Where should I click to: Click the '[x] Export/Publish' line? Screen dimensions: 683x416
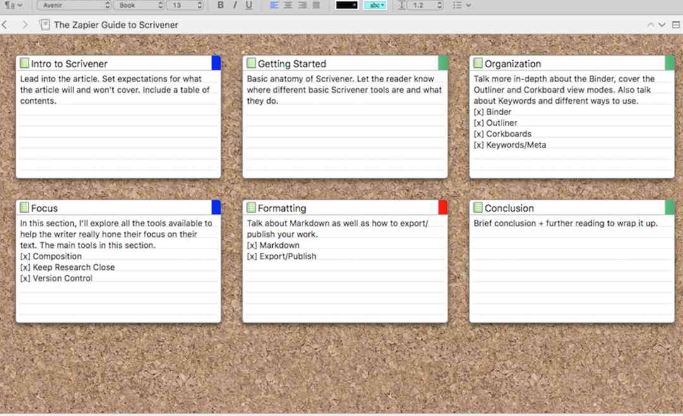(281, 257)
